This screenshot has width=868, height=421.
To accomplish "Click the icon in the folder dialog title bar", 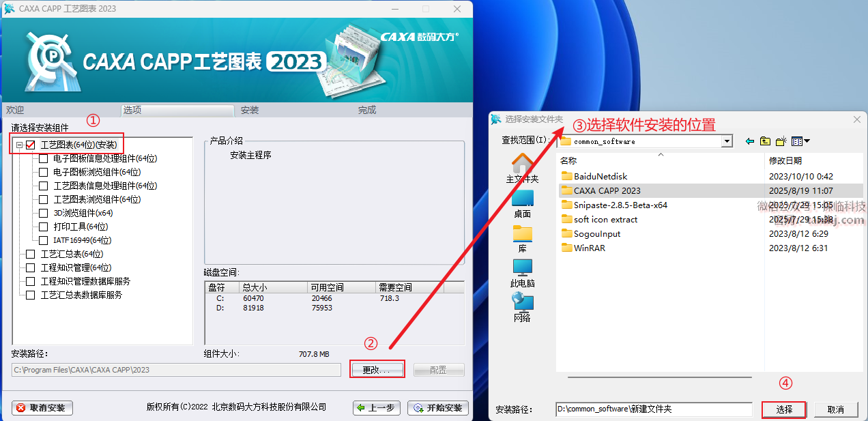I will coord(496,119).
